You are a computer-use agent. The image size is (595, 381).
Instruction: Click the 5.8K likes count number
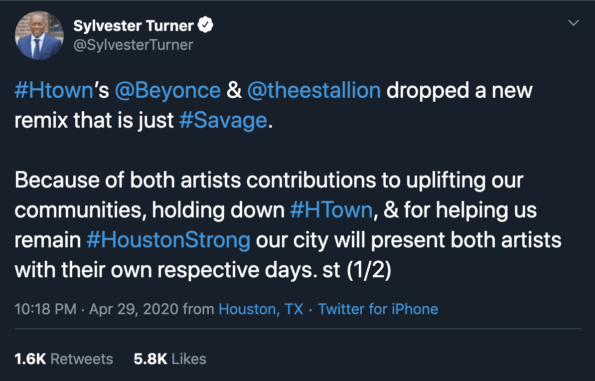coord(150,359)
